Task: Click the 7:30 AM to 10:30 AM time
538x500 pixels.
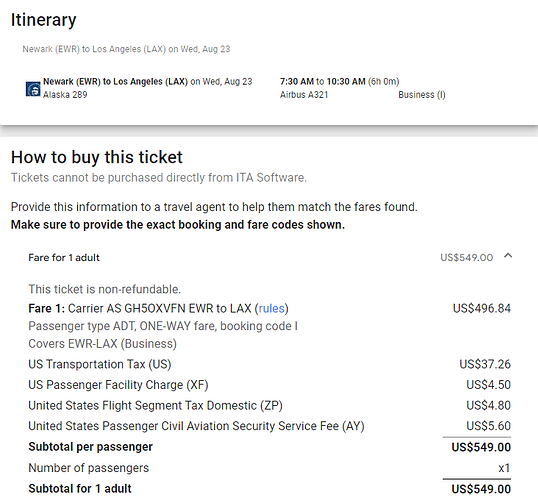Action: [323, 81]
